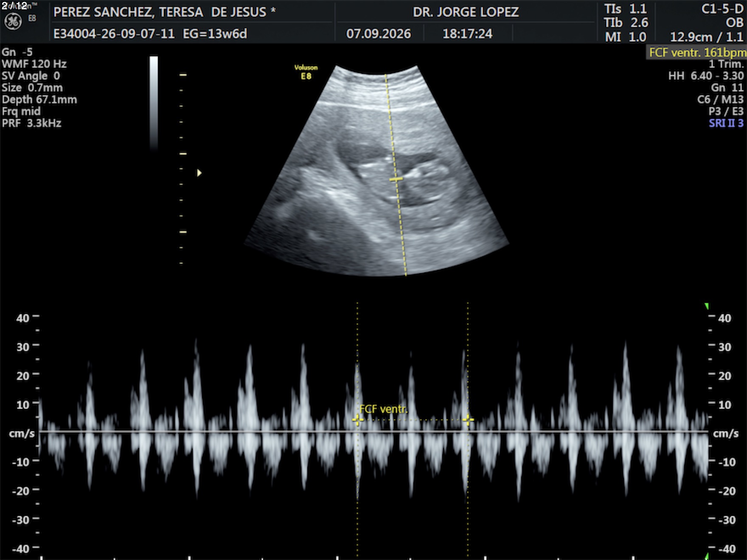Click the SV Angle 0 parameter
The height and width of the screenshot is (560, 747).
point(31,76)
